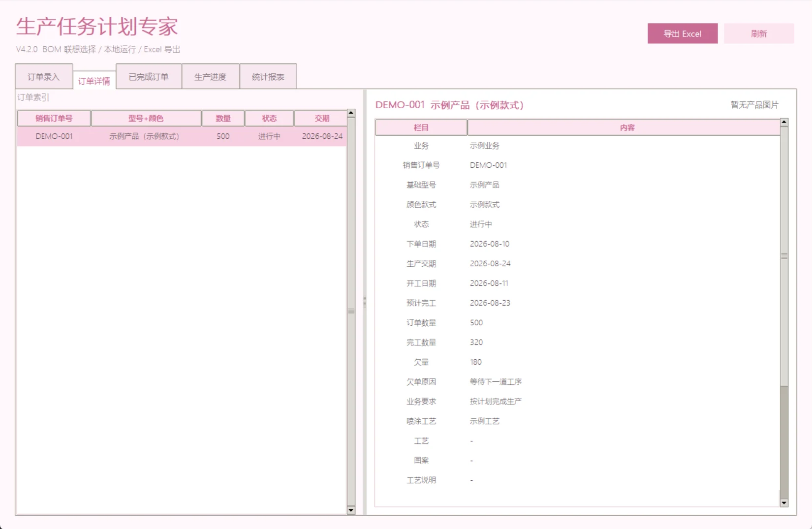The width and height of the screenshot is (812, 529).
Task: Click the 栏目 column header
Action: (421, 127)
